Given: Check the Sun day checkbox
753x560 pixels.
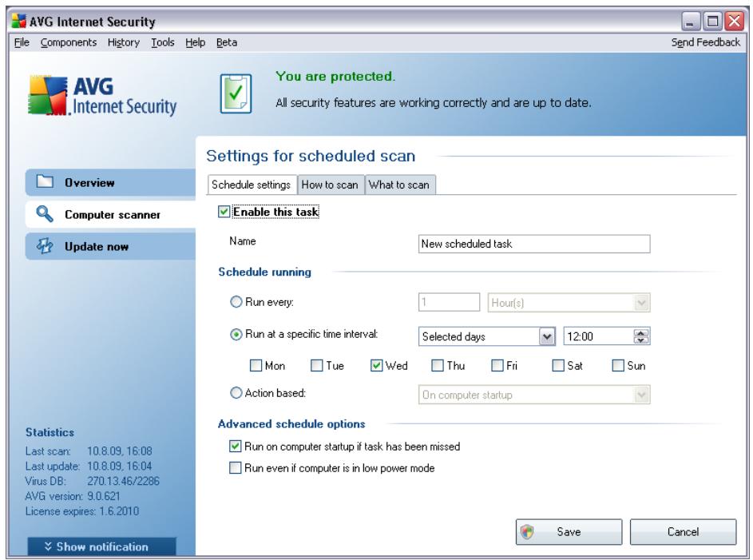Looking at the screenshot, I should tap(617, 366).
